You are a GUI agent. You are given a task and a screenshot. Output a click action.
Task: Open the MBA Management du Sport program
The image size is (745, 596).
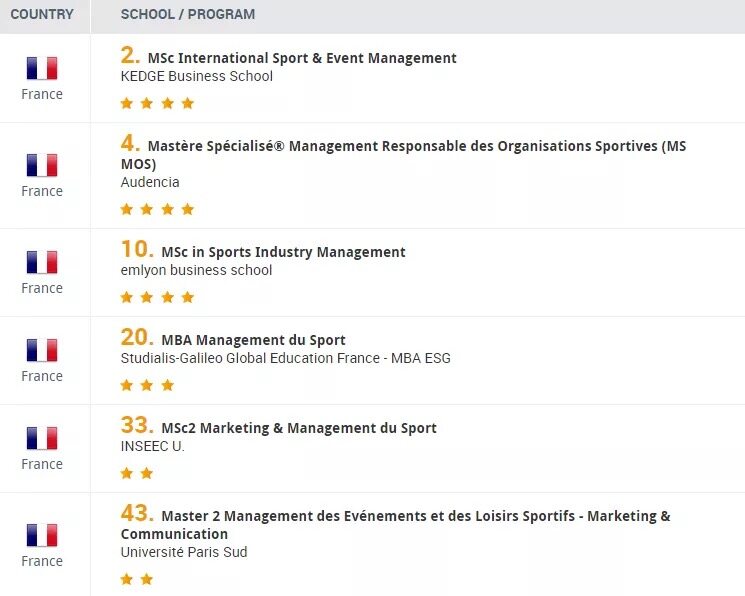coord(253,340)
